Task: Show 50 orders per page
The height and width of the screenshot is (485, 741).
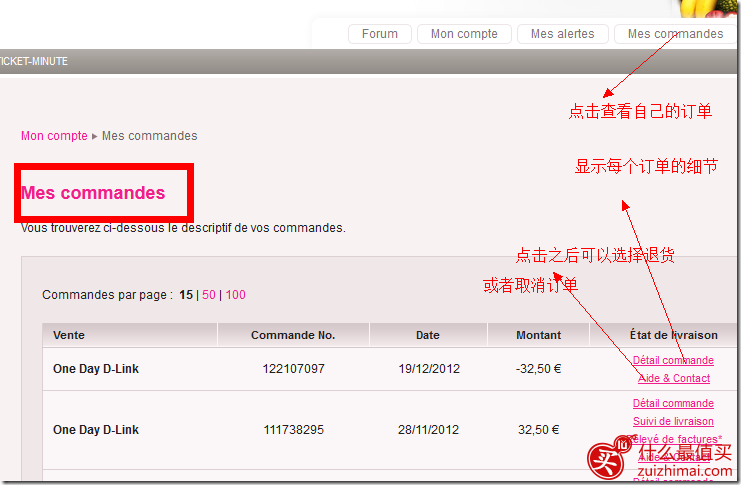Action: click(208, 295)
